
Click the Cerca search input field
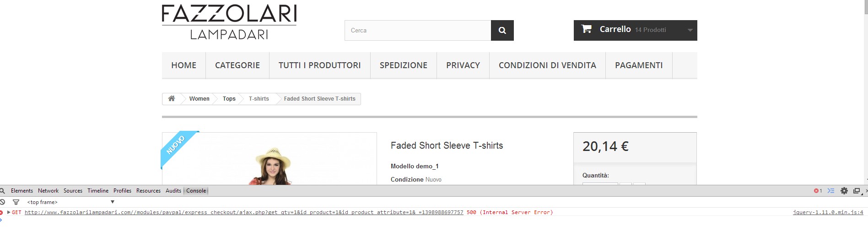pyautogui.click(x=417, y=30)
